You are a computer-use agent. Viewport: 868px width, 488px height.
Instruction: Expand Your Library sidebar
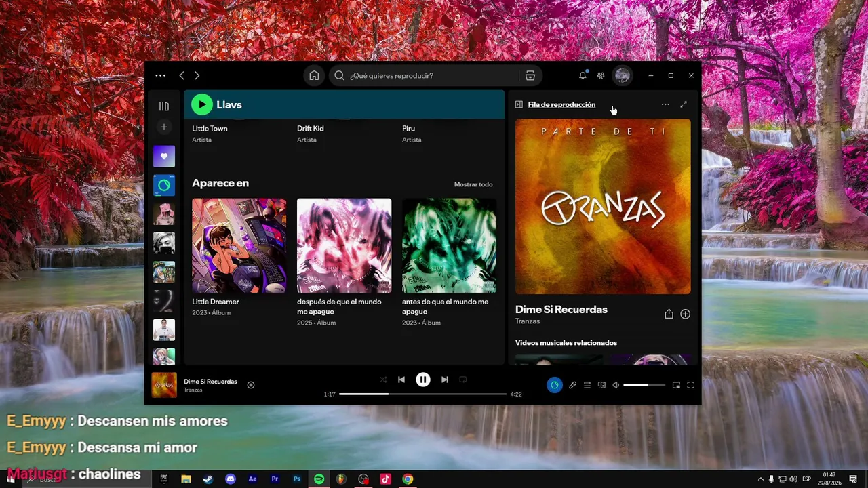coord(164,106)
